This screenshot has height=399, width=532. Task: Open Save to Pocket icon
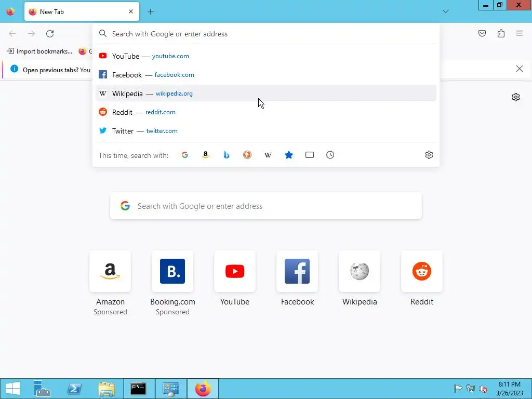482,33
